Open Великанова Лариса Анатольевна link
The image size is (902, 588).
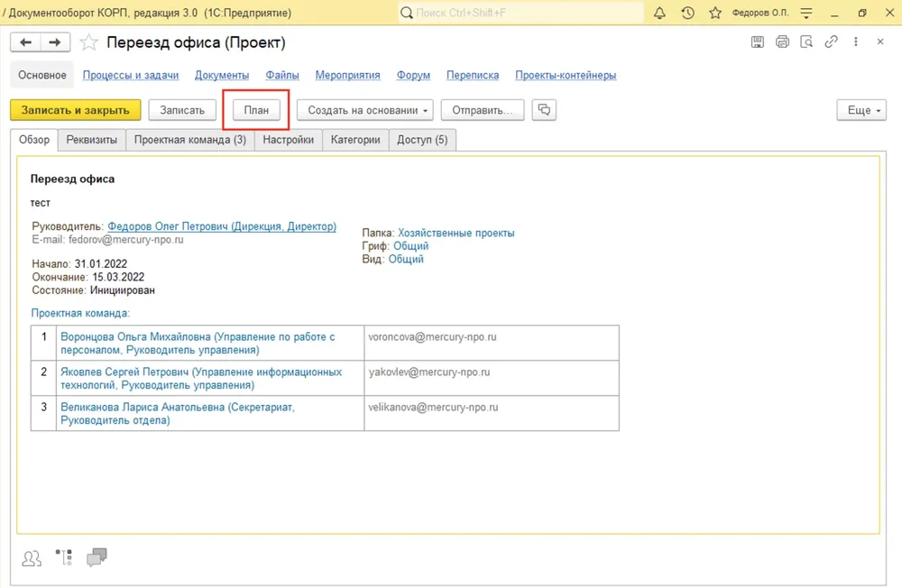(177, 414)
